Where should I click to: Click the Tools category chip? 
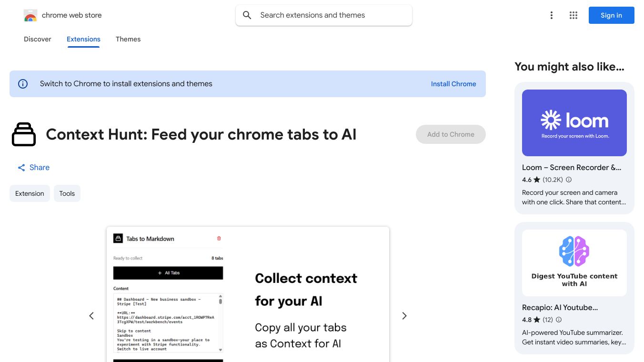[67, 193]
